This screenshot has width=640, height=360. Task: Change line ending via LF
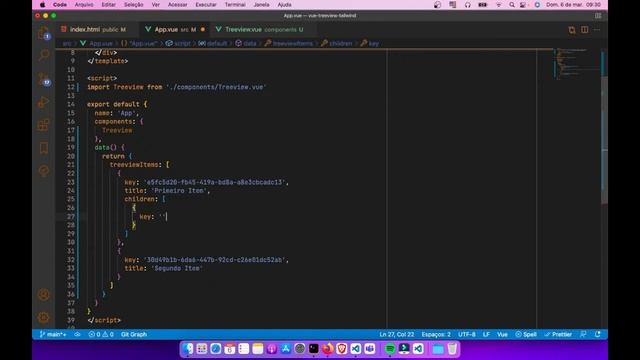[x=486, y=334]
